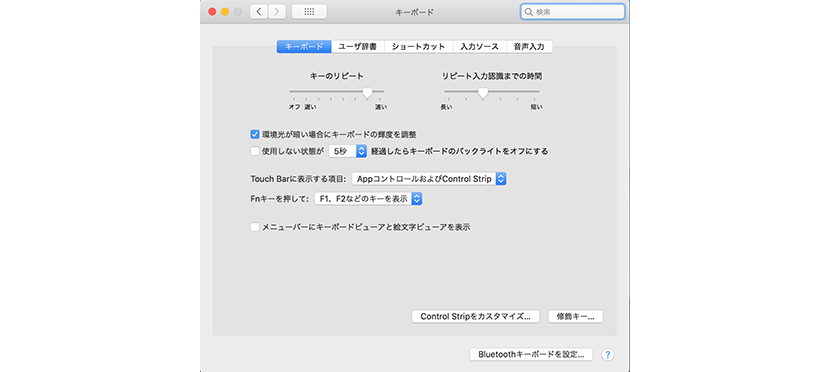830x372 pixels.
Task: Open help with the question mark button
Action: tap(608, 355)
